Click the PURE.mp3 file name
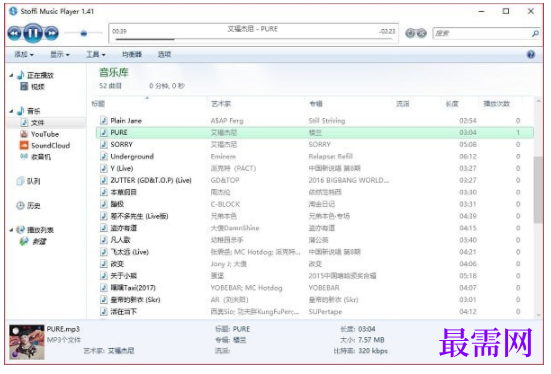This screenshot has height=374, width=551. coord(63,329)
